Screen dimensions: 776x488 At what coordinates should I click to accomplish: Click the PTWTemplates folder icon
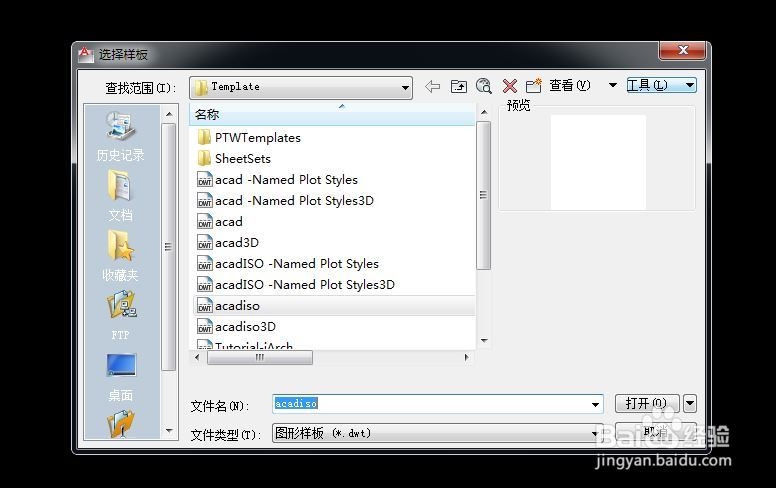(204, 138)
